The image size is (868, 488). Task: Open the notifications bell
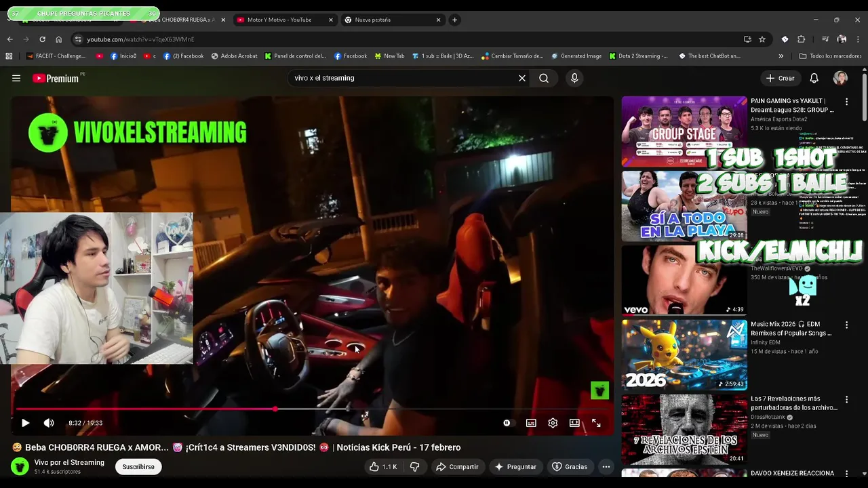point(814,78)
